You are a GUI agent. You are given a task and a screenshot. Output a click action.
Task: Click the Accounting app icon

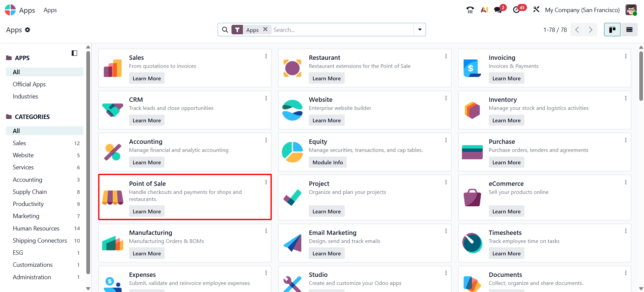(113, 152)
